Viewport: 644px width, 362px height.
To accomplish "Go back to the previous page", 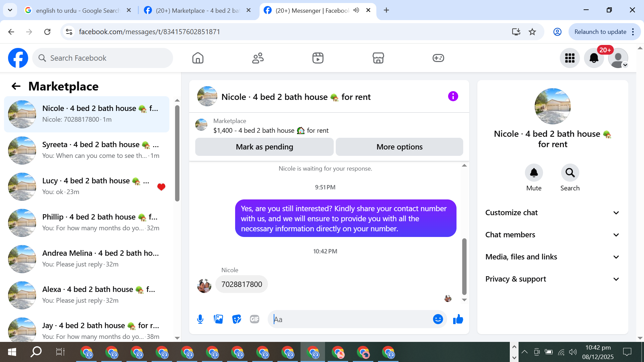I will tap(11, 32).
